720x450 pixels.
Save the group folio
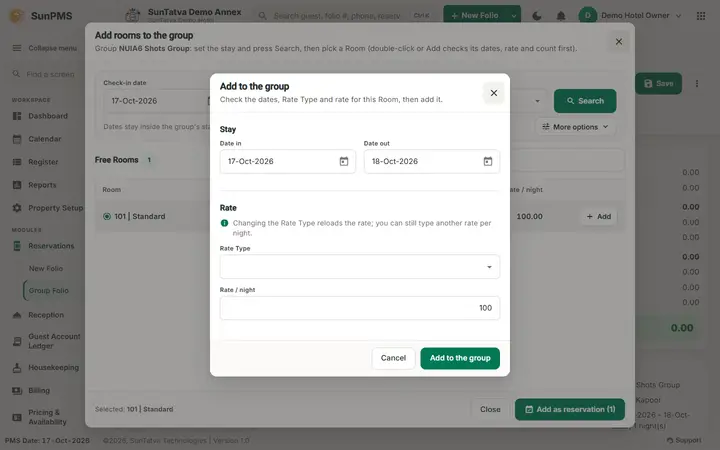pos(658,84)
